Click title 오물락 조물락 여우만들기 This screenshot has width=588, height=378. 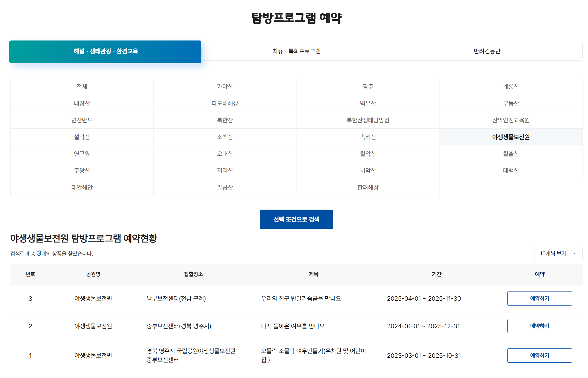pyautogui.click(x=313, y=355)
